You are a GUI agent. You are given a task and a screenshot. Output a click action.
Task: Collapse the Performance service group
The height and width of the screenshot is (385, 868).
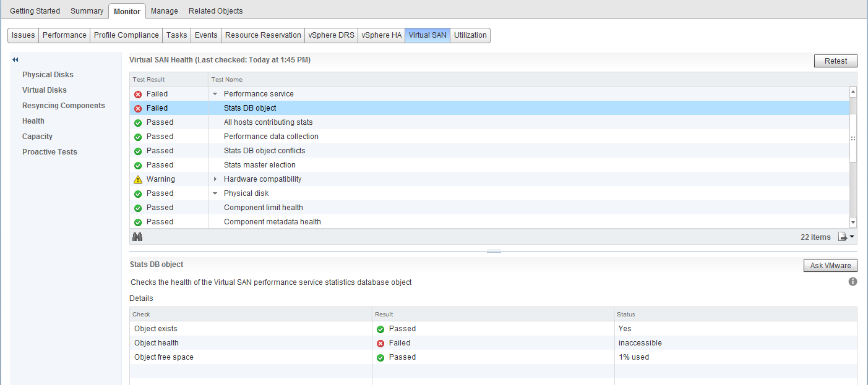coord(215,94)
